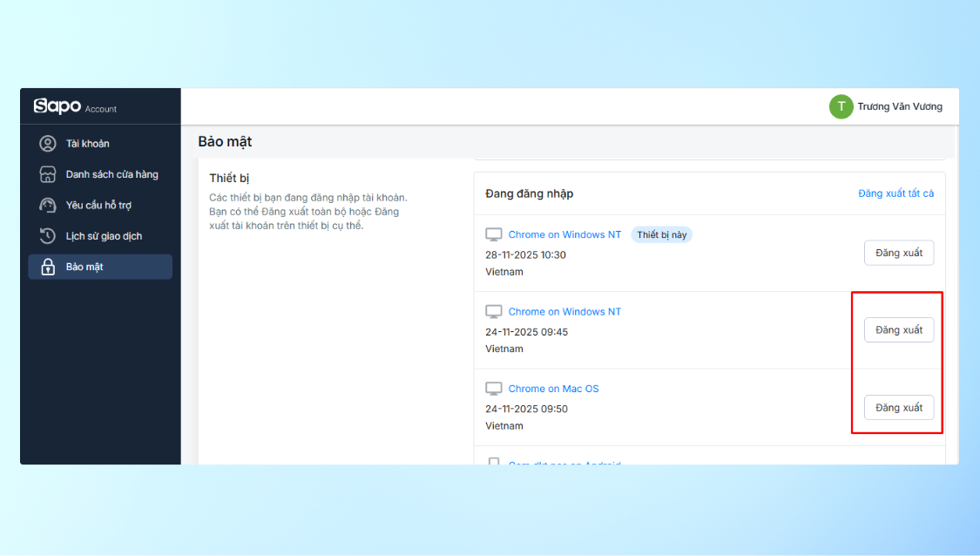Click the Yêu cầu hỗ trợ headset icon
This screenshot has width=980, height=556.
click(x=49, y=206)
